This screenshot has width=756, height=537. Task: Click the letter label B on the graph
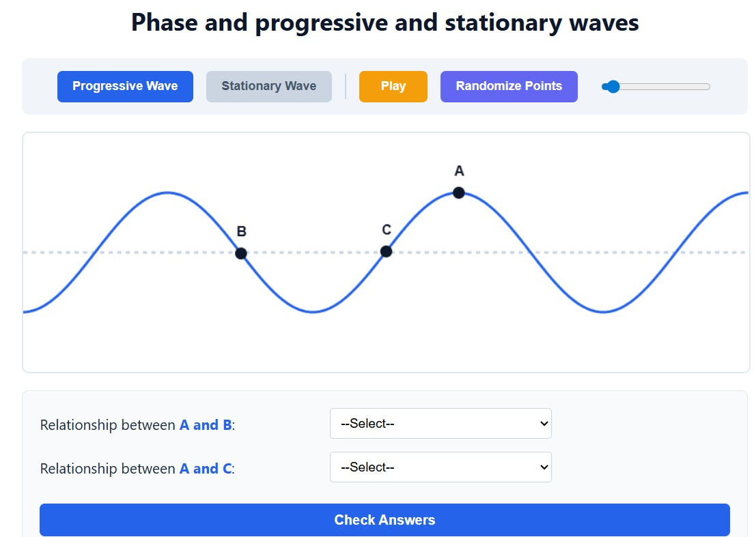point(241,232)
